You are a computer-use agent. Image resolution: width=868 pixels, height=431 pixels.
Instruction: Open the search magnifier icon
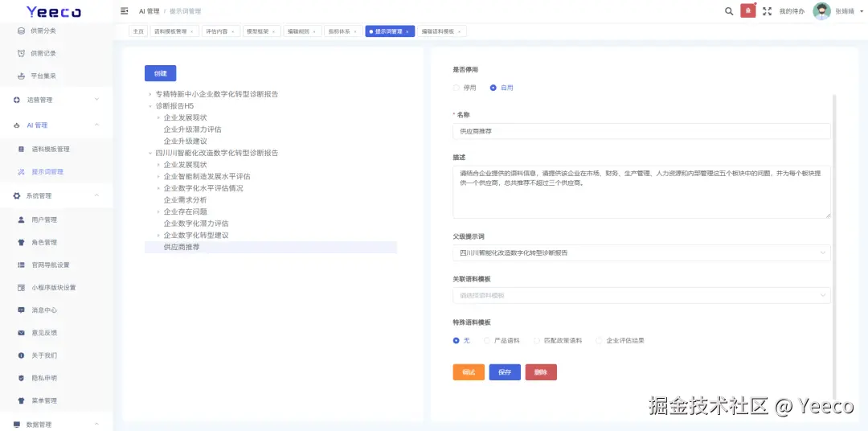coord(729,11)
